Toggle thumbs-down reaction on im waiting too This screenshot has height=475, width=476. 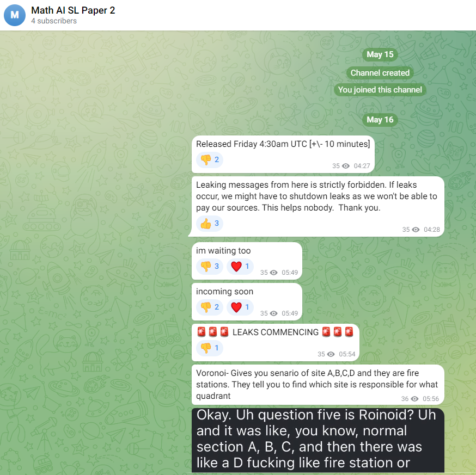(210, 266)
